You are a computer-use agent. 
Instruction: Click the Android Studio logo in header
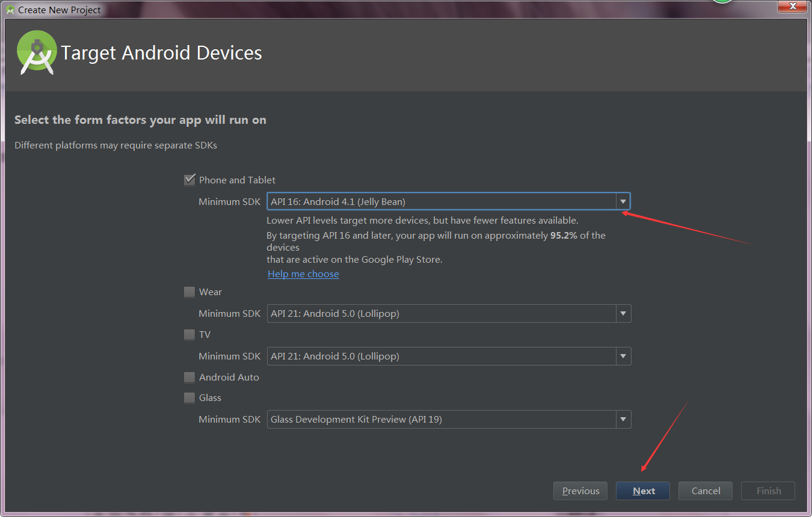(37, 52)
